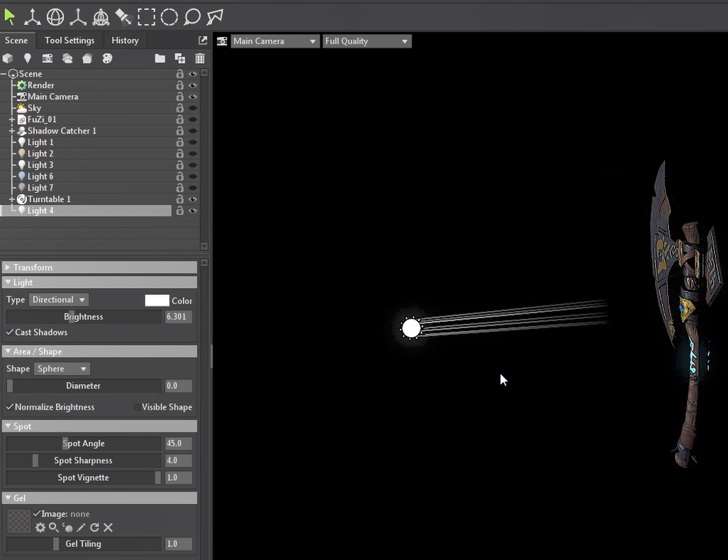Hide Light 4 using its eye icon
The height and width of the screenshot is (560, 728).
[193, 210]
